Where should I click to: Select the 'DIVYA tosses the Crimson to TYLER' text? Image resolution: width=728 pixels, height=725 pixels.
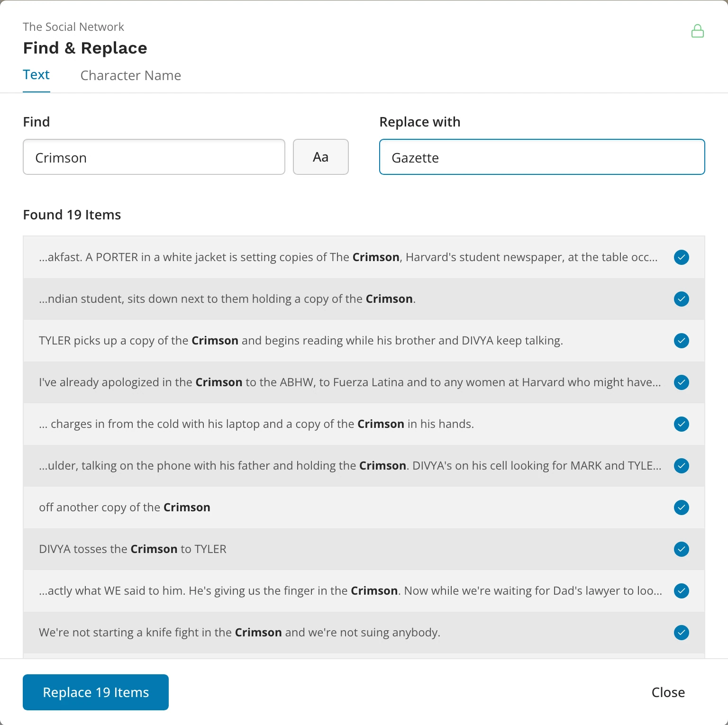coord(133,549)
